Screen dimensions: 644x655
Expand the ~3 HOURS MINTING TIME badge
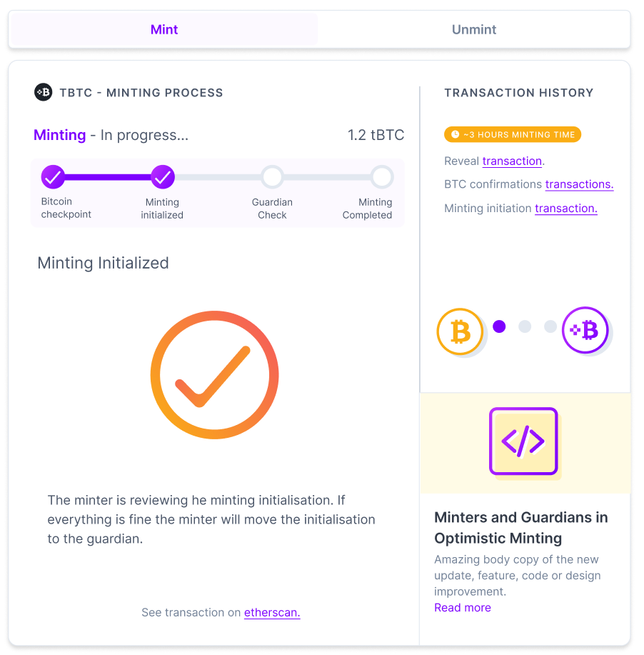click(x=512, y=134)
